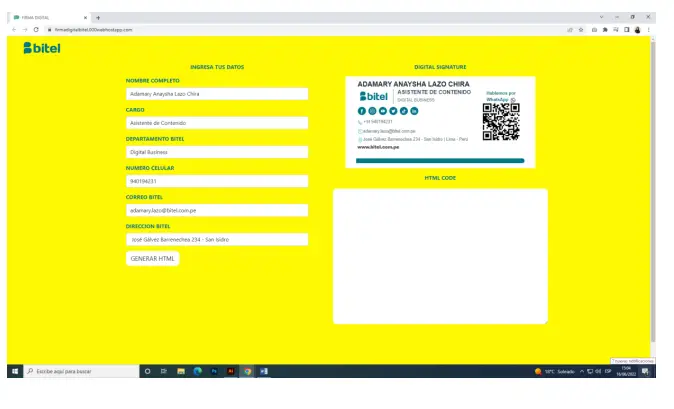Screen dimensions: 674x409
Task: Open the www.bitel.com.pe link in the signature
Action: coord(378,147)
